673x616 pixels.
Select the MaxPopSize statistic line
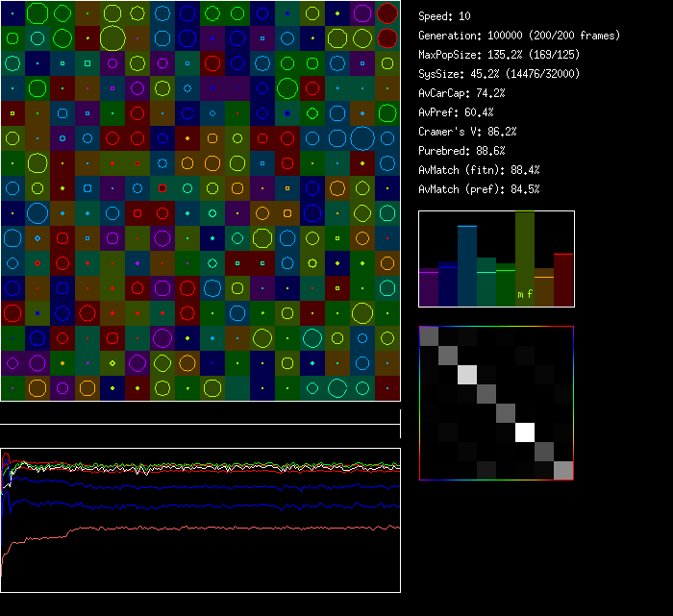click(x=500, y=55)
